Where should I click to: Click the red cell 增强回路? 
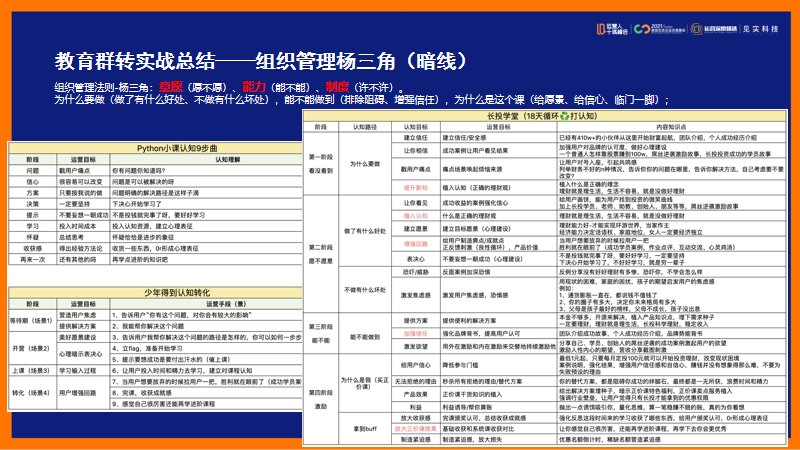(416, 244)
